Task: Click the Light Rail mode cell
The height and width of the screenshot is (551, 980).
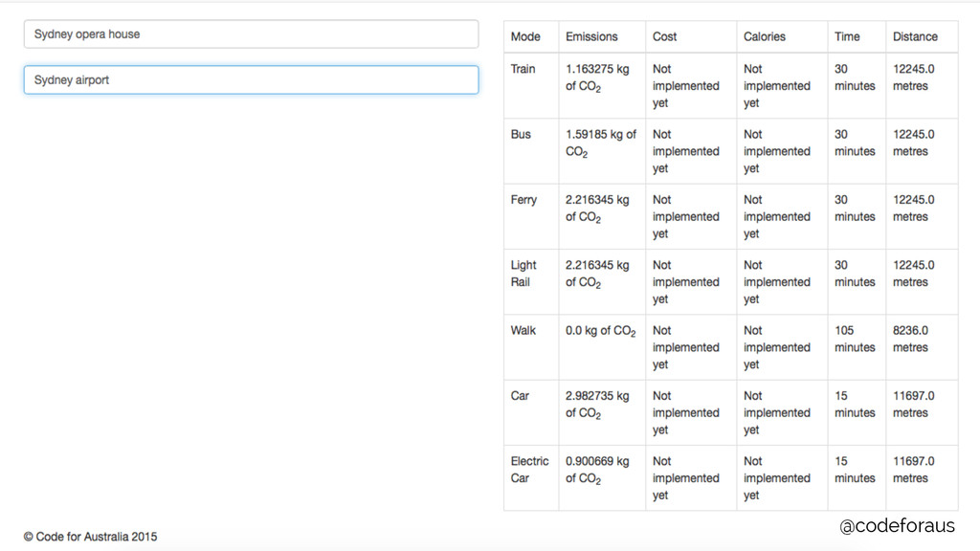Action: (523, 274)
